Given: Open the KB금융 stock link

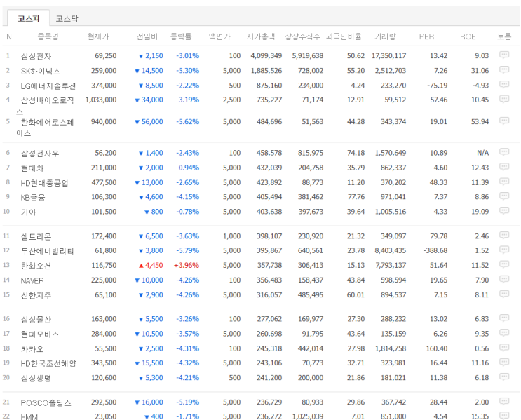Looking at the screenshot, I should (x=32, y=197).
